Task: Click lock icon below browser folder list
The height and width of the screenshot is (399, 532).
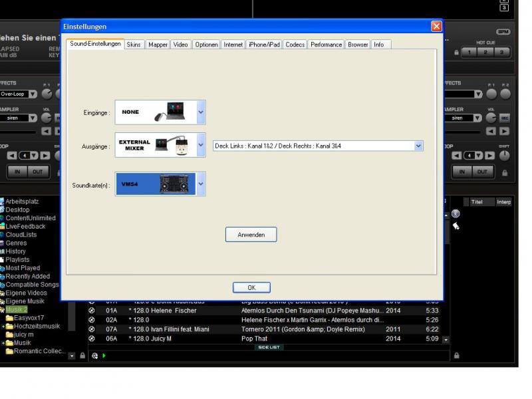Action: pyautogui.click(x=82, y=356)
